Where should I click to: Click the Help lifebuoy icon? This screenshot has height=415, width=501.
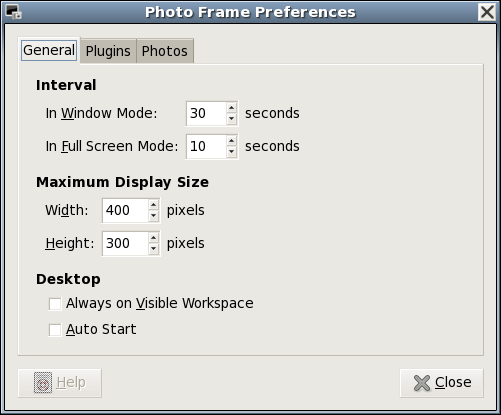coord(43,383)
